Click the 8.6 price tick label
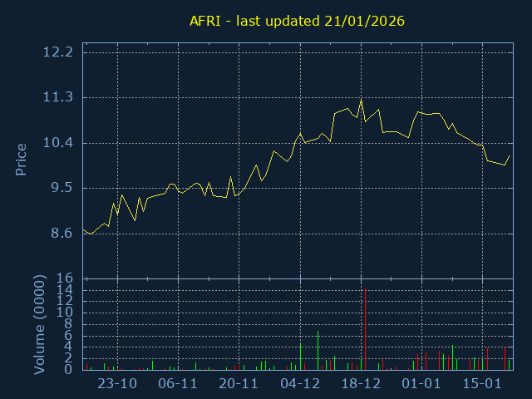The image size is (532, 399). coord(61,234)
